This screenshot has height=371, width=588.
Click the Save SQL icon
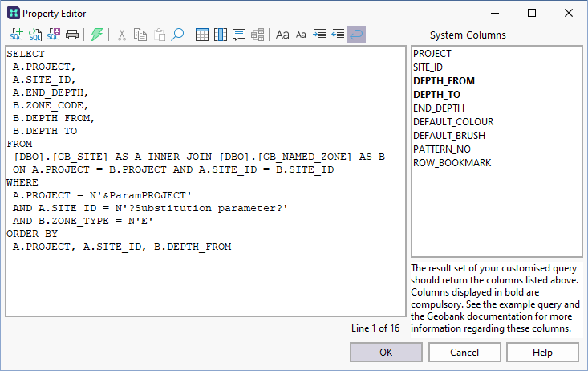[x=54, y=35]
